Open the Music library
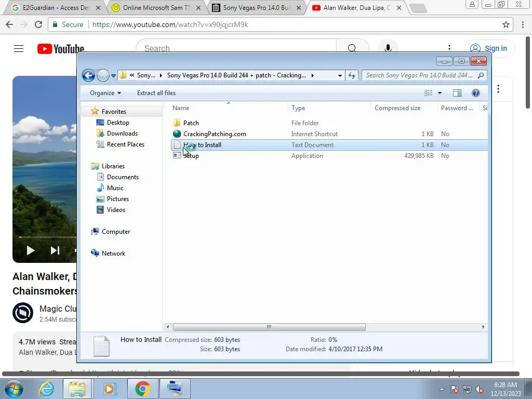This screenshot has height=399, width=532. (115, 188)
